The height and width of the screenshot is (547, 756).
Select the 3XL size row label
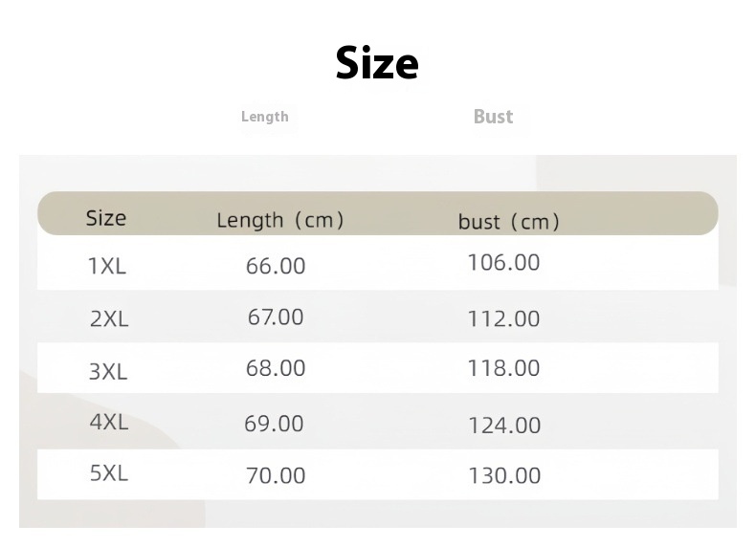(x=107, y=371)
